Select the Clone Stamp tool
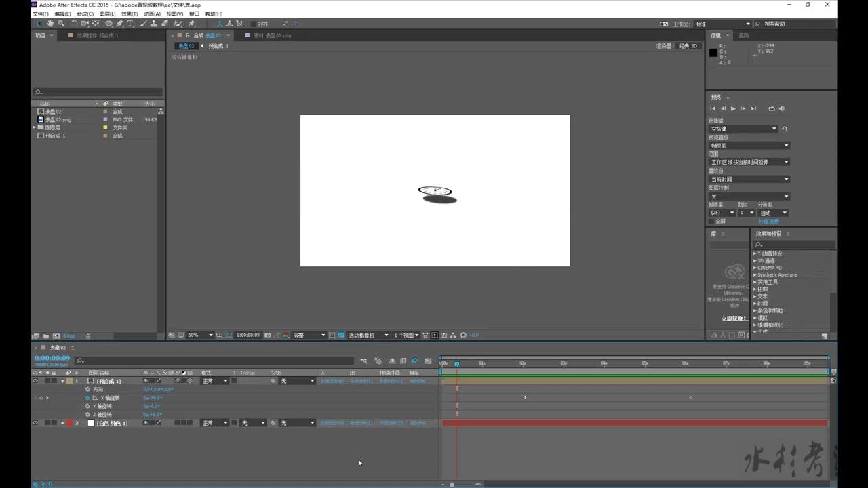The width and height of the screenshot is (868, 488). click(153, 24)
